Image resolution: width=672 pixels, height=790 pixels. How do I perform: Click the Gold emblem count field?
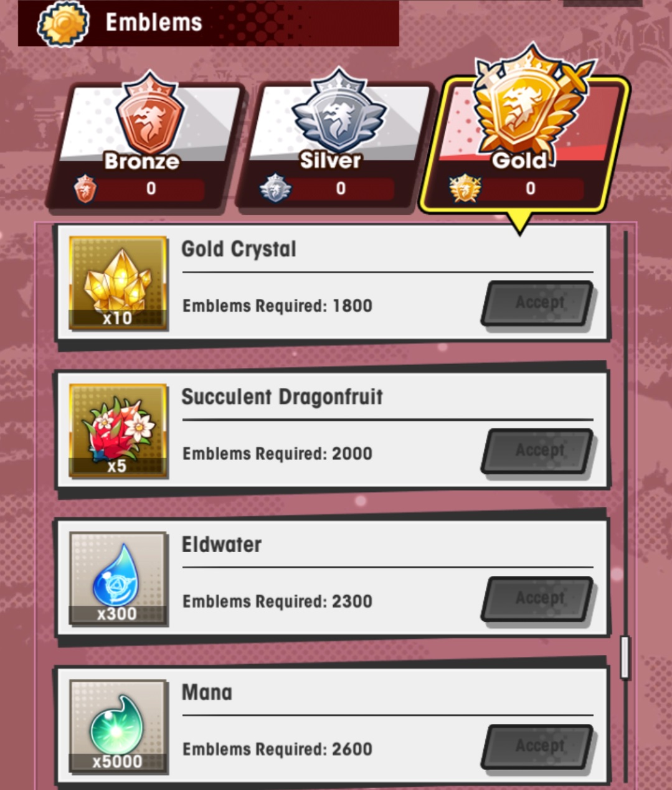click(531, 189)
